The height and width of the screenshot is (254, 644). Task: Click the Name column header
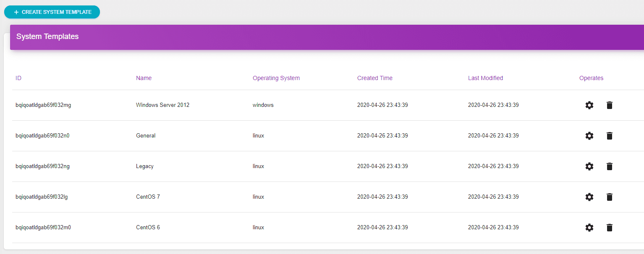(144, 78)
